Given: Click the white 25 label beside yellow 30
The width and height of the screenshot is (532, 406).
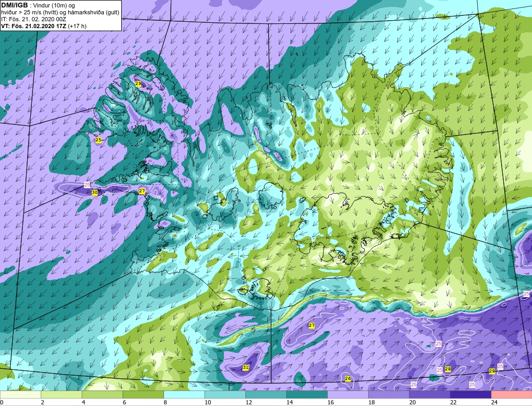Looking at the screenshot, I should tap(87, 185).
